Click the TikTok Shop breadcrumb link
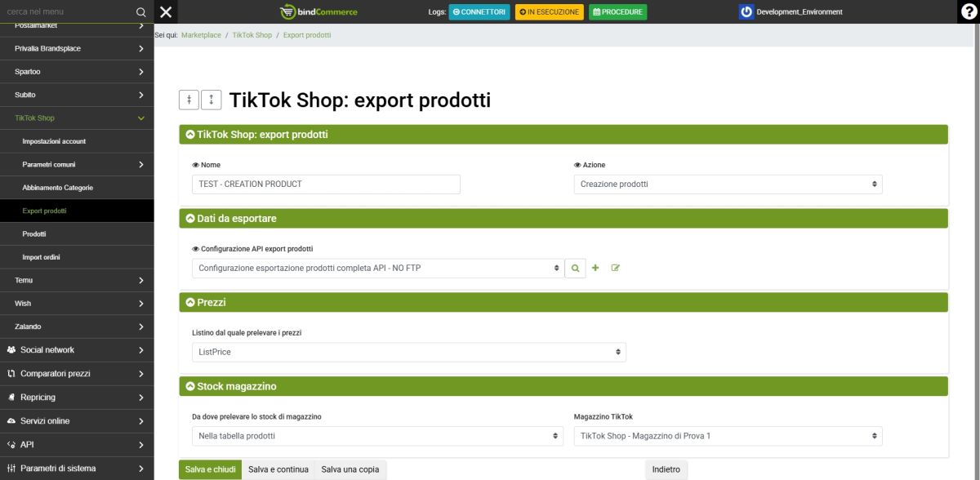Viewport: 980px width, 480px height. tap(252, 35)
